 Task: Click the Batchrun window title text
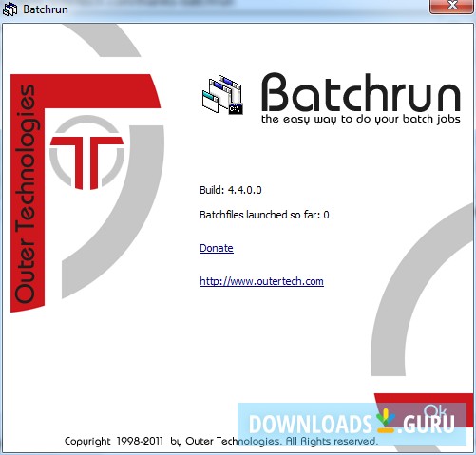coord(46,9)
